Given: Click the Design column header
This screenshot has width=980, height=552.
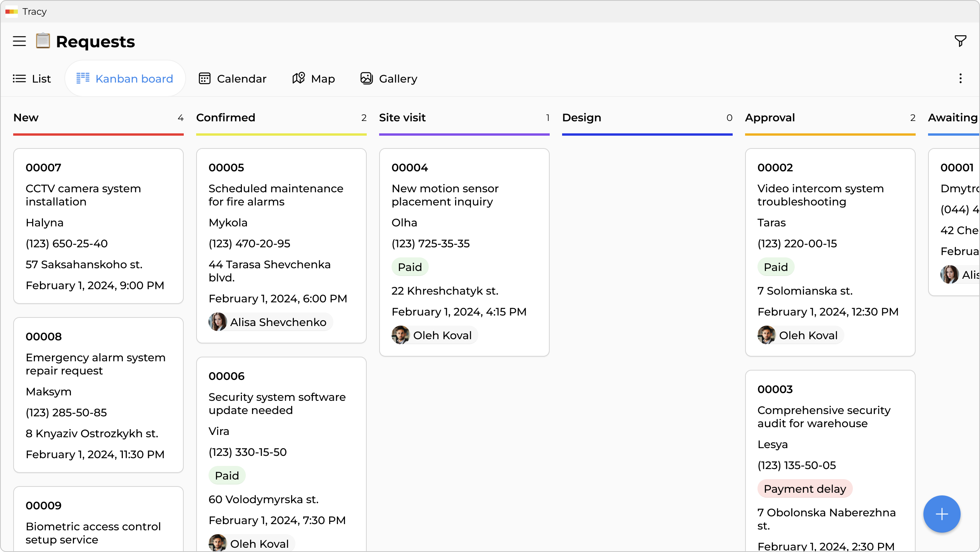Looking at the screenshot, I should [581, 117].
